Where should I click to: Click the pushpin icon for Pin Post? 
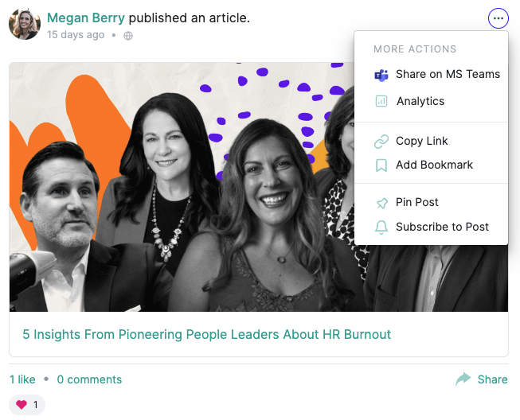tap(381, 203)
